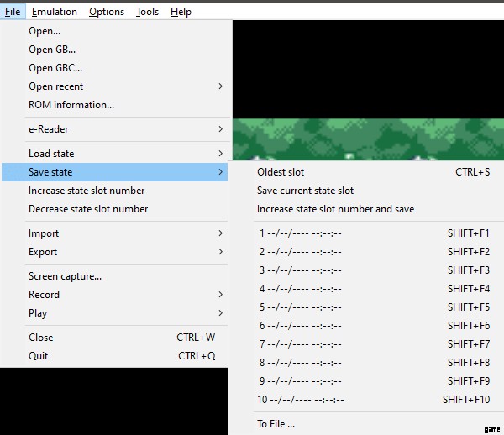
Task: Save to Oldest slot
Action: click(x=281, y=172)
